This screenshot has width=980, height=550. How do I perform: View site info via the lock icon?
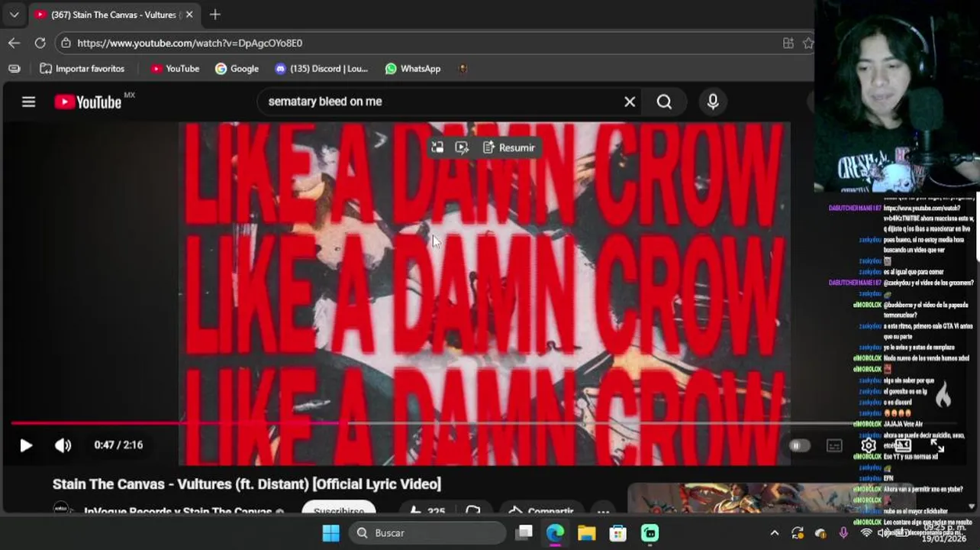pos(66,44)
